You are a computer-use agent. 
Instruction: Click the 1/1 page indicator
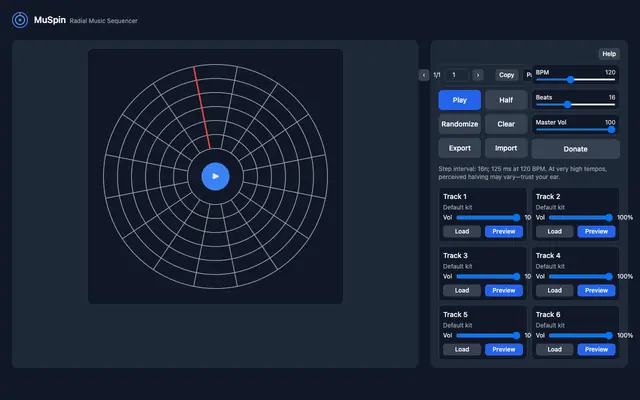pos(437,75)
